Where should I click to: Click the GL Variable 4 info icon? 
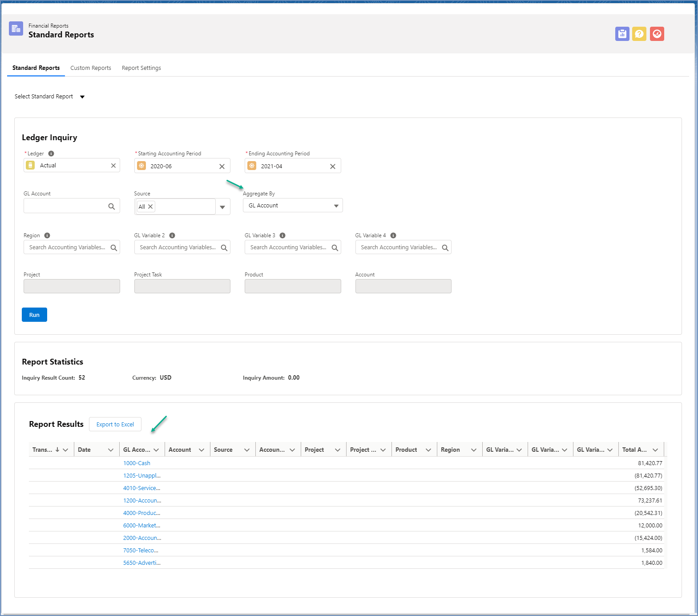point(393,235)
